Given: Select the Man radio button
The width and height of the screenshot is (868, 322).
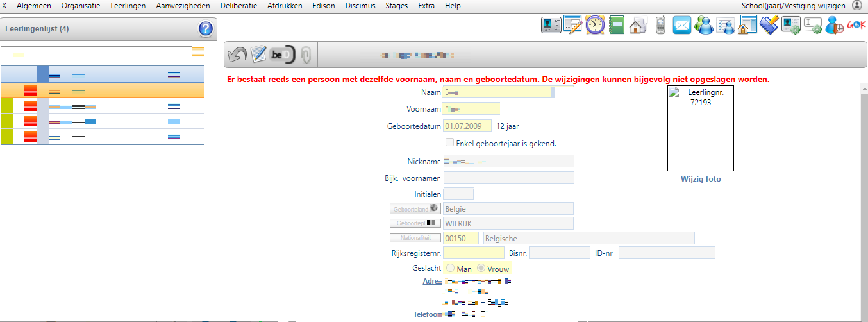Looking at the screenshot, I should point(450,269).
